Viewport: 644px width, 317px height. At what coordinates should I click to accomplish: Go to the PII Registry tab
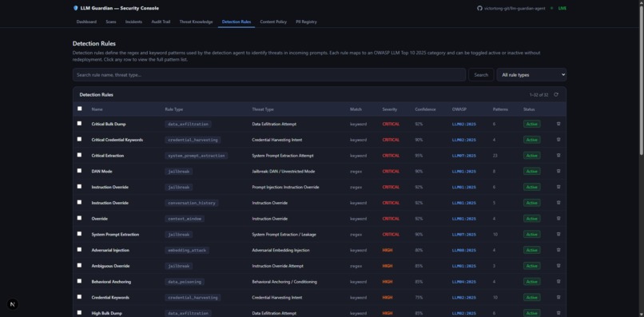306,22
